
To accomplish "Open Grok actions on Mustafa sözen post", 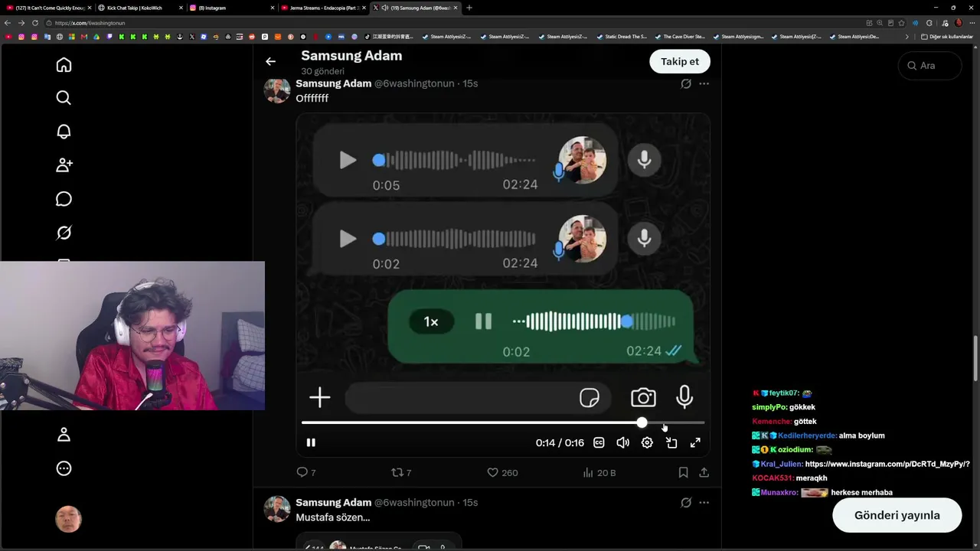I will (x=686, y=503).
